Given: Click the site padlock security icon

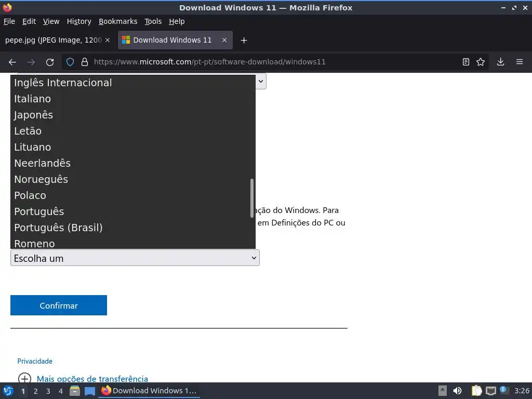Looking at the screenshot, I should (x=85, y=62).
